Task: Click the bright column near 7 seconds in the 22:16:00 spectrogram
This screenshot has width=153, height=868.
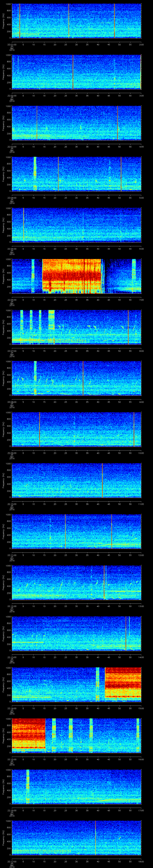Action: (28, 786)
